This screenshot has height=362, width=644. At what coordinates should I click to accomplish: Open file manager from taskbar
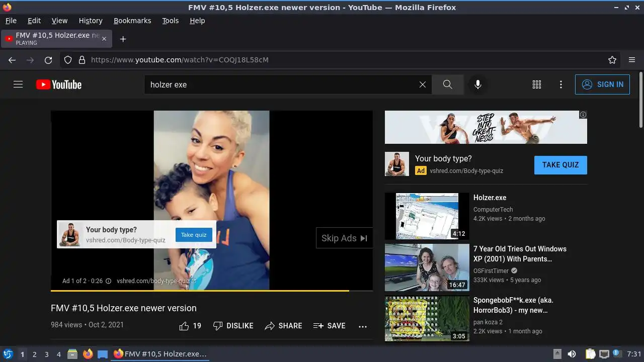point(72,354)
